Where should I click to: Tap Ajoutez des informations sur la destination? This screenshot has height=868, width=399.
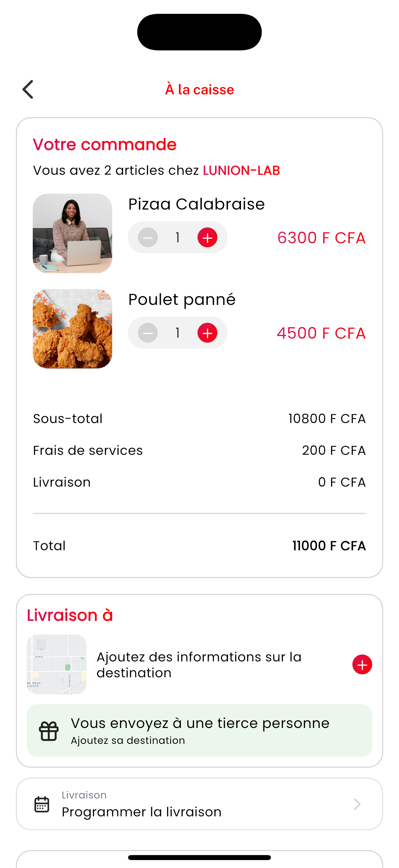pos(199,664)
